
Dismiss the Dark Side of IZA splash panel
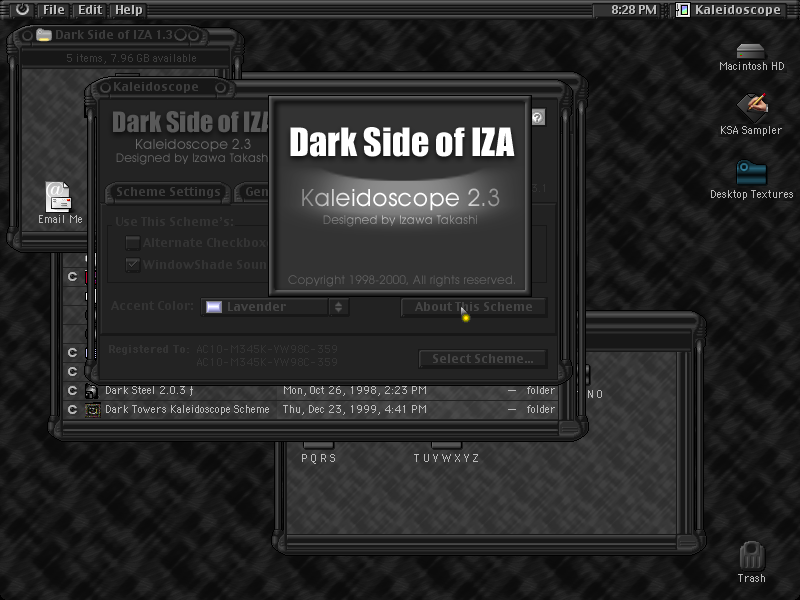400,196
